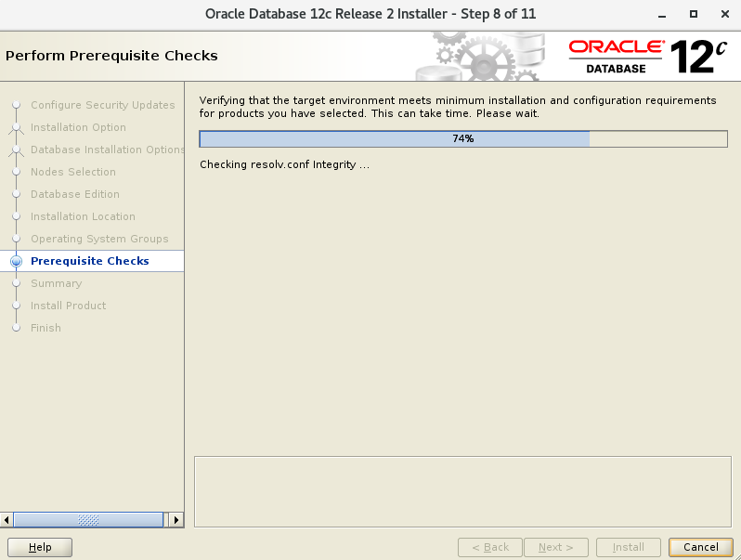The height and width of the screenshot is (560, 741).
Task: Open Help for the installer
Action: (40, 547)
